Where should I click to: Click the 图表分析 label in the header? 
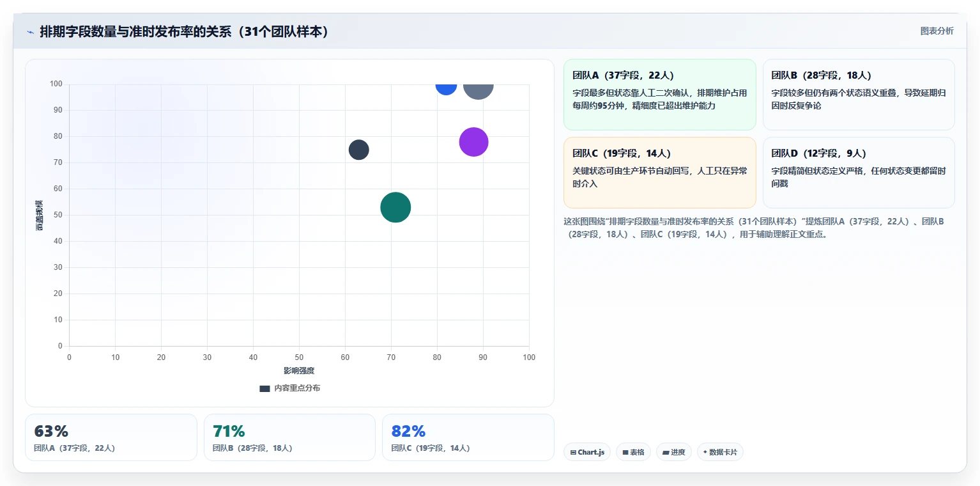[937, 31]
